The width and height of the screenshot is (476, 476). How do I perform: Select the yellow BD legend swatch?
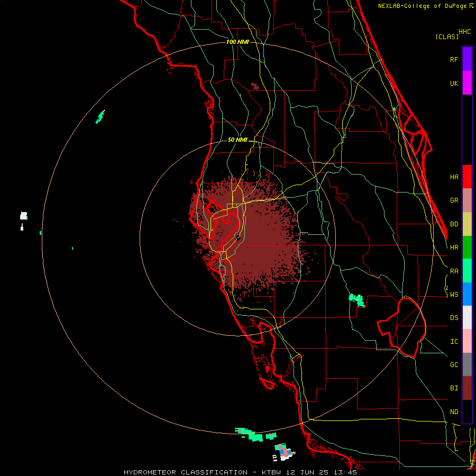tap(467, 224)
